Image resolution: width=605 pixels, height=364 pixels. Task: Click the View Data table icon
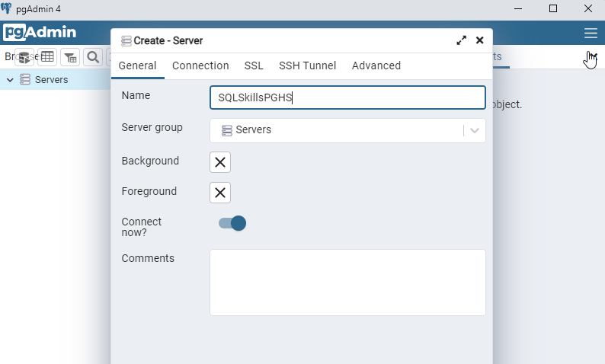coord(47,57)
